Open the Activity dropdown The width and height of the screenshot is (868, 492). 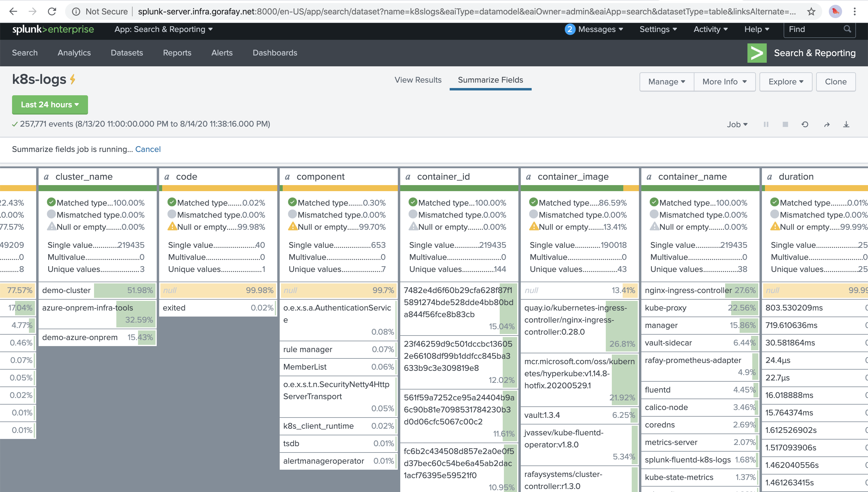point(710,30)
